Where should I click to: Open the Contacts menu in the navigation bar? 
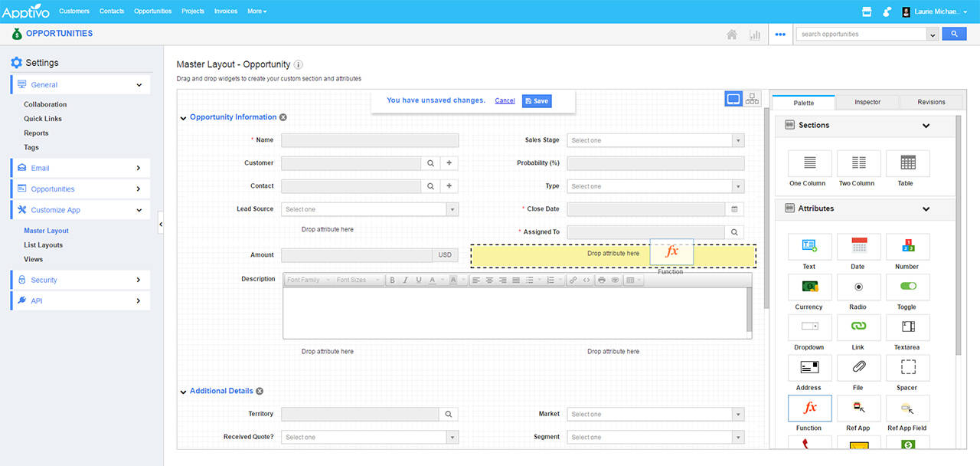112,11
